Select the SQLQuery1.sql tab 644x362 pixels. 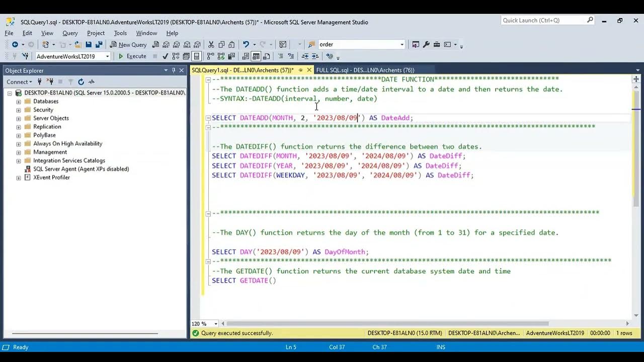(243, 70)
